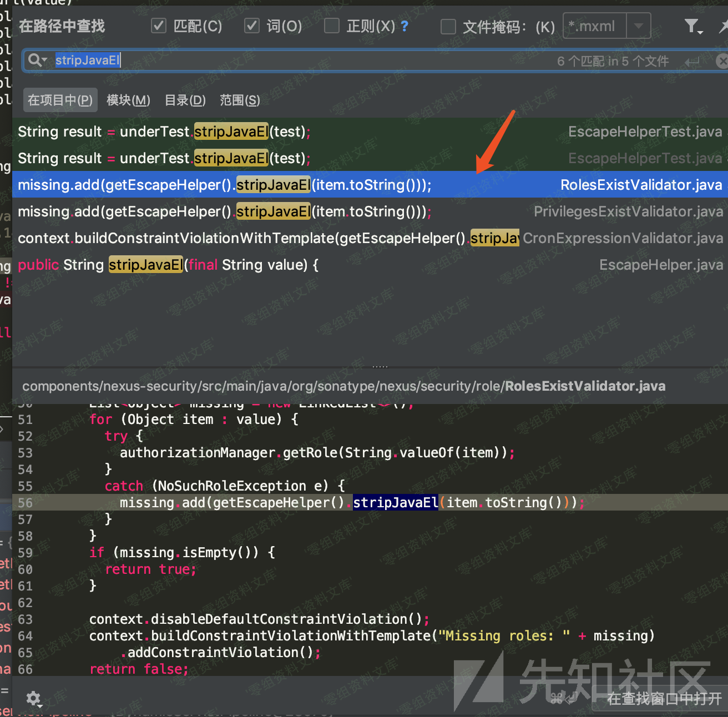Enable the 文件掩码 file mask checkbox

click(448, 27)
